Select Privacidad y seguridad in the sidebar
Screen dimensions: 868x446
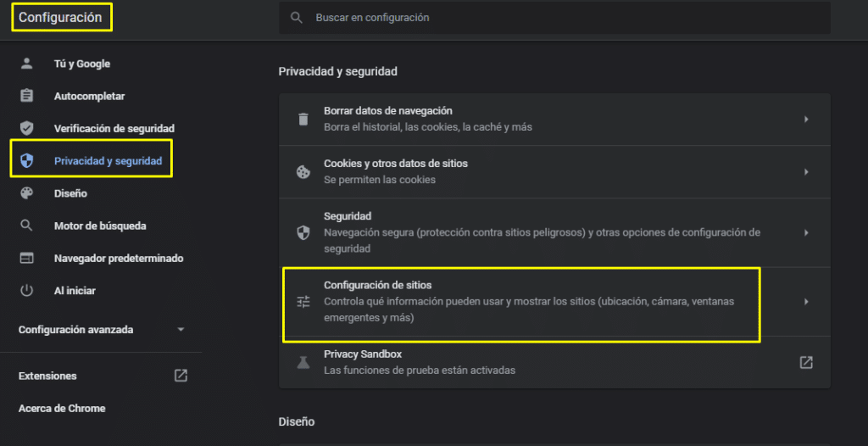[x=108, y=161]
